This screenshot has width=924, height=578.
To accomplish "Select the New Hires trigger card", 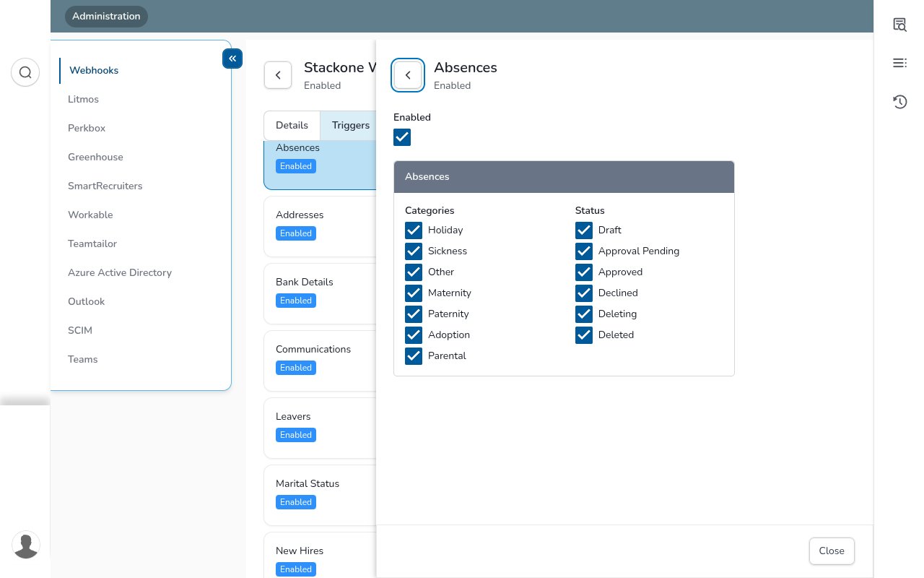I will coord(320,555).
